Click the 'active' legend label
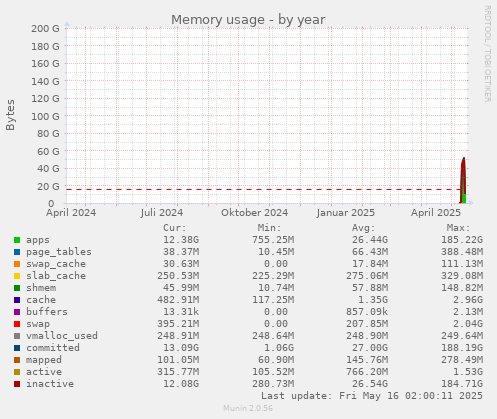The height and width of the screenshot is (419, 497). tap(44, 372)
